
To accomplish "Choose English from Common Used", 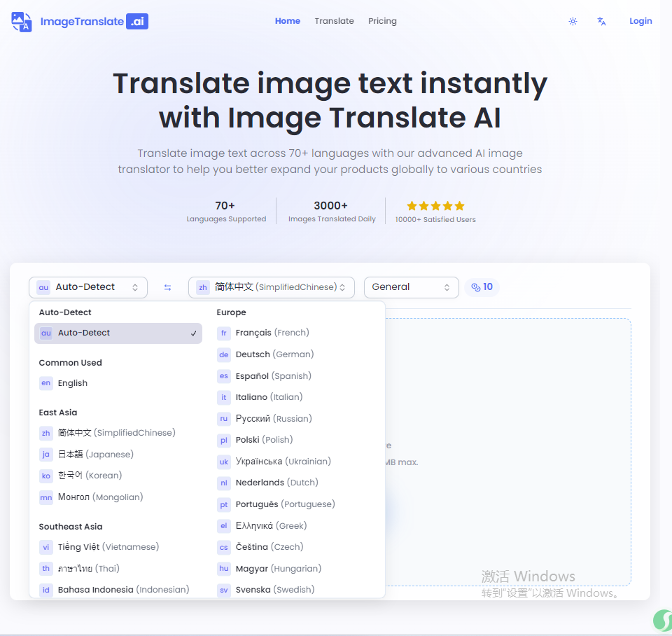I will coord(118,383).
